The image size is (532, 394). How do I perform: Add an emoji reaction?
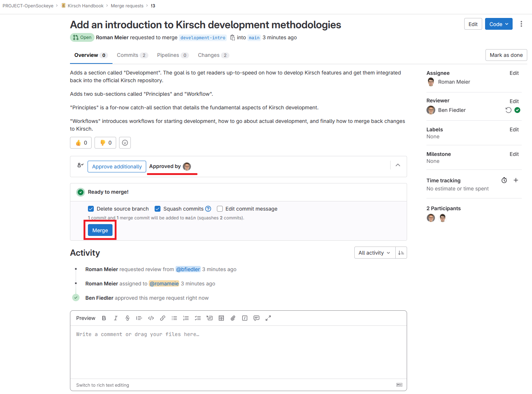(125, 143)
